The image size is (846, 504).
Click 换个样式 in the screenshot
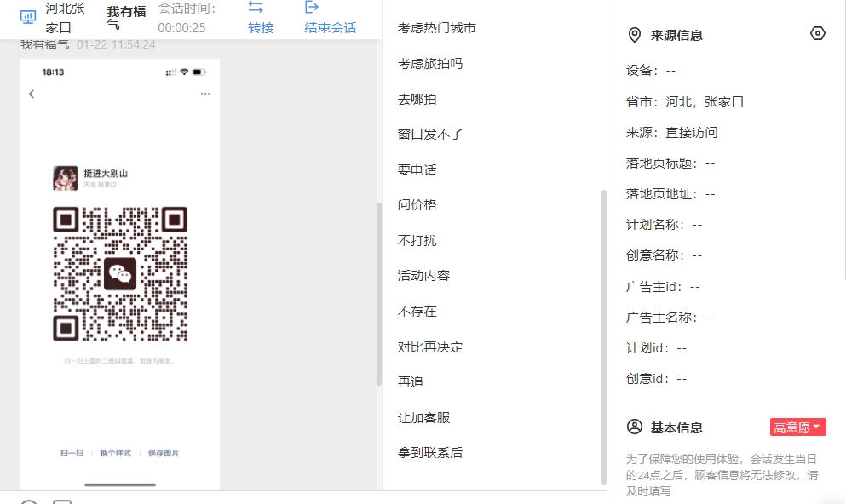pos(116,453)
